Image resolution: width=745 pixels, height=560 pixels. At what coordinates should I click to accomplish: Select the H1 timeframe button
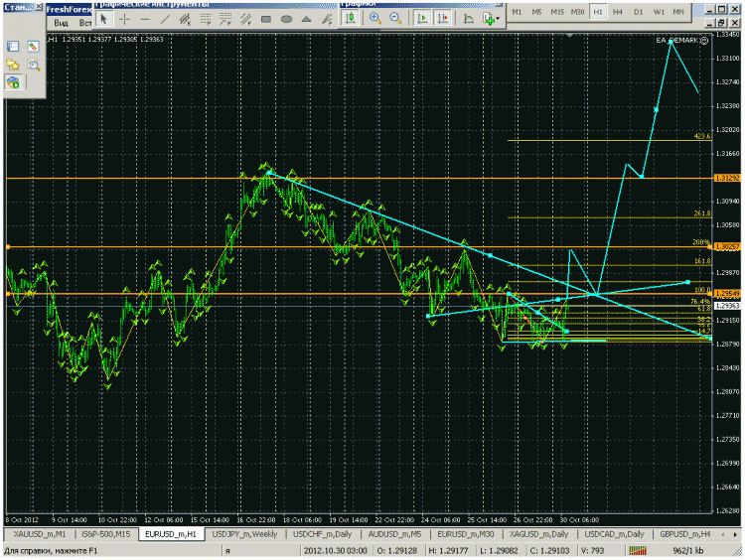(598, 12)
